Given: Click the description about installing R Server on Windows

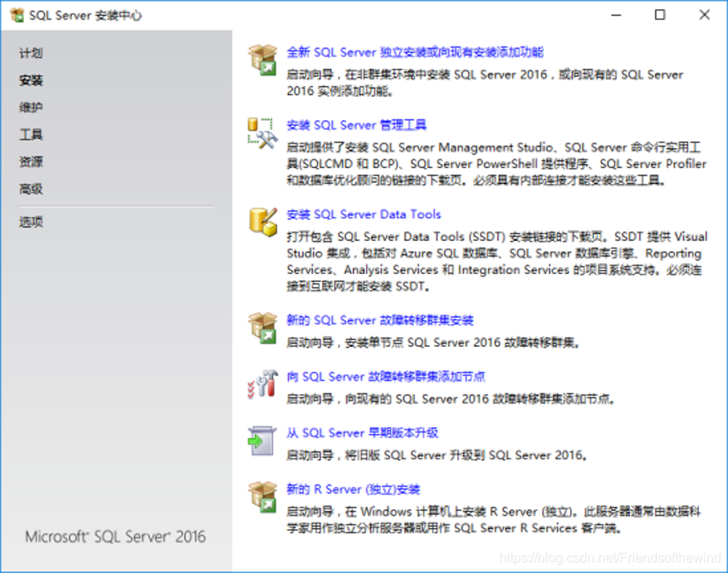Looking at the screenshot, I should tap(494, 520).
